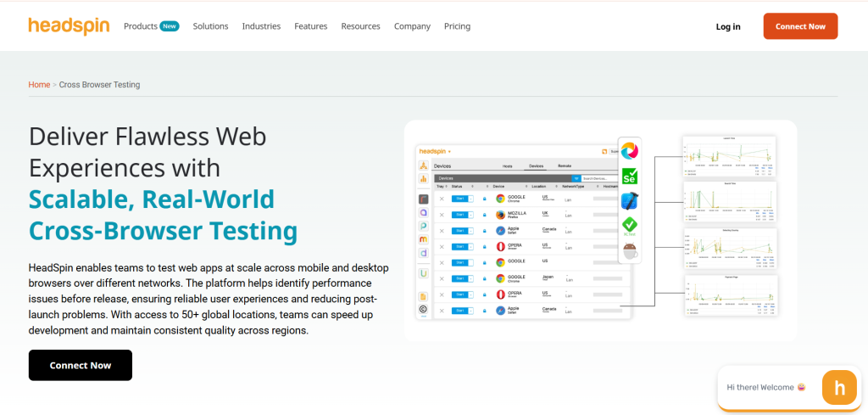Click the Home breadcrumb link

(39, 85)
